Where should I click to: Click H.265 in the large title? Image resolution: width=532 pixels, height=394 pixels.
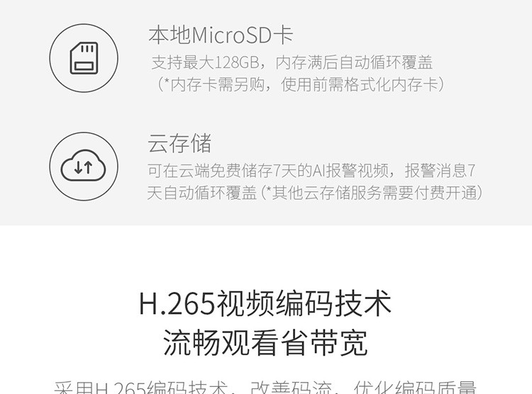(177, 303)
